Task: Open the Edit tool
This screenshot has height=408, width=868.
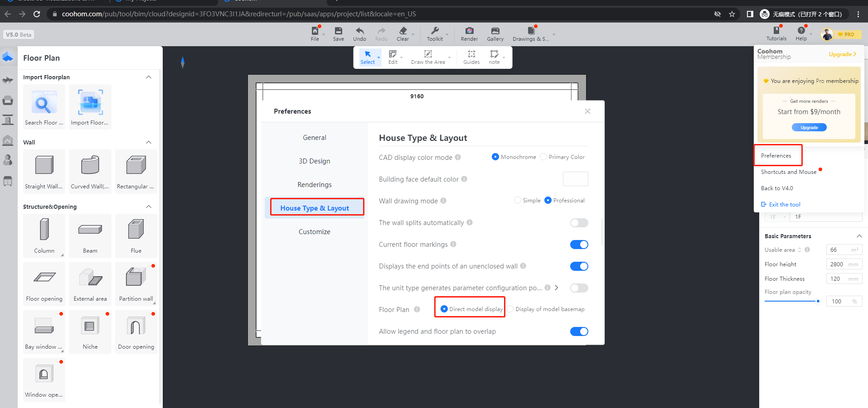Action: pos(393,57)
